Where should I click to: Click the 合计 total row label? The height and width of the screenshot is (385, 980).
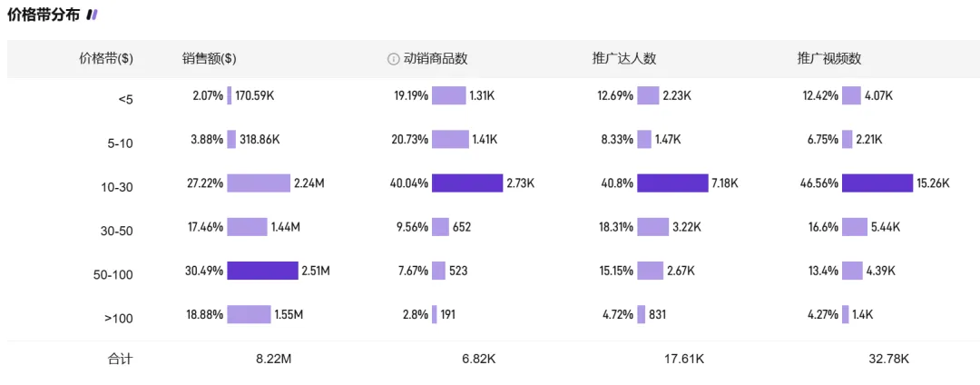120,359
